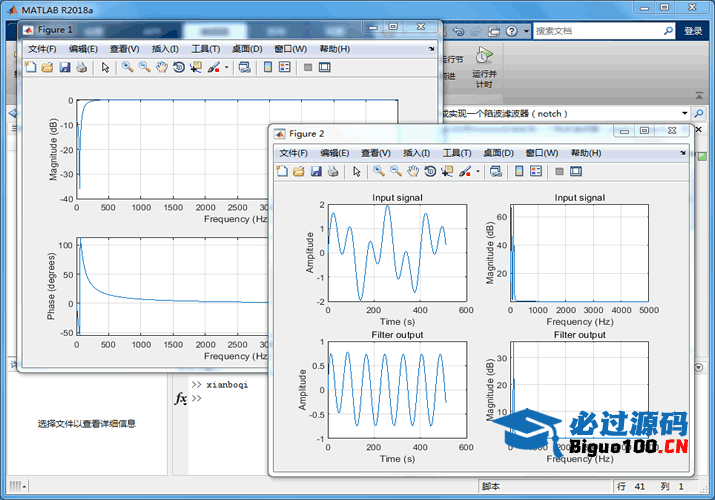Select the Pan hand tool in Figure 1
The height and width of the screenshot is (500, 715).
tap(162, 67)
